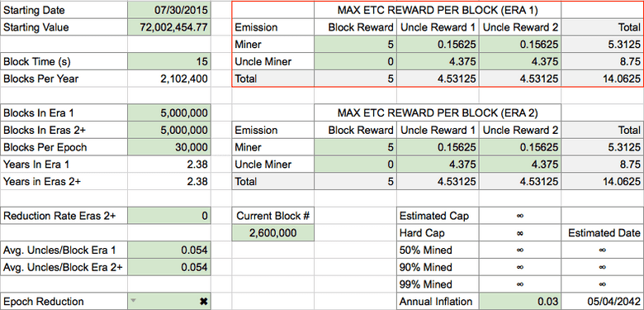
Task: Select the Block Time value 15
Action: click(x=169, y=62)
